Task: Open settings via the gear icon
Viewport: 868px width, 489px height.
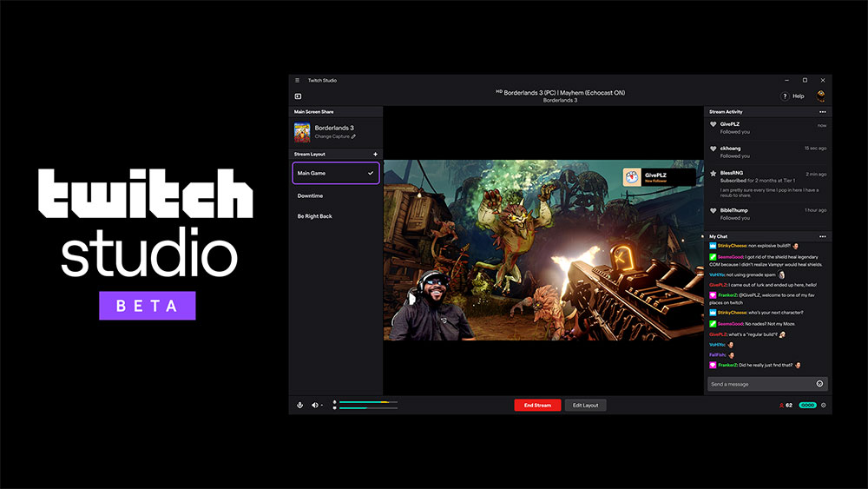Action: pos(823,406)
